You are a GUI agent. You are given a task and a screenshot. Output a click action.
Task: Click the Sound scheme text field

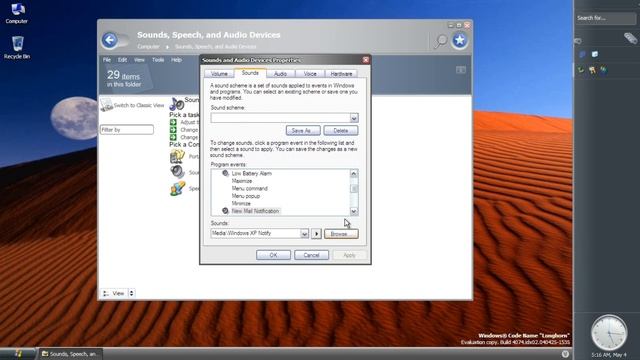pyautogui.click(x=280, y=118)
